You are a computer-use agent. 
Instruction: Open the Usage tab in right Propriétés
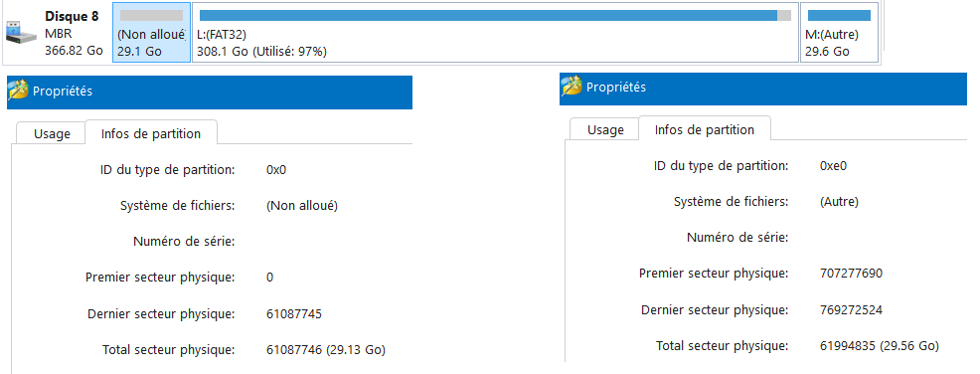tap(605, 130)
